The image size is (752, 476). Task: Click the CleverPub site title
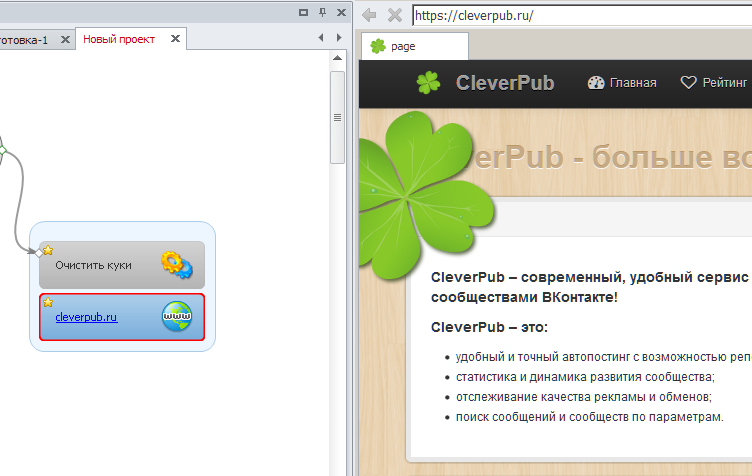505,82
